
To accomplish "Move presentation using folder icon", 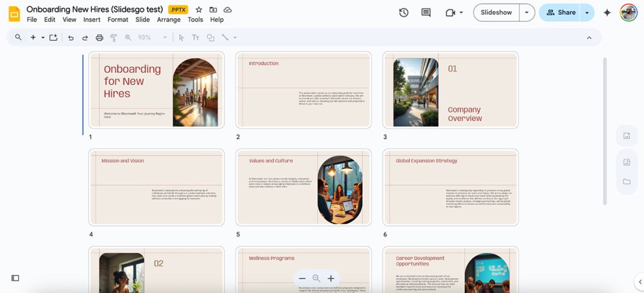I will [x=213, y=10].
